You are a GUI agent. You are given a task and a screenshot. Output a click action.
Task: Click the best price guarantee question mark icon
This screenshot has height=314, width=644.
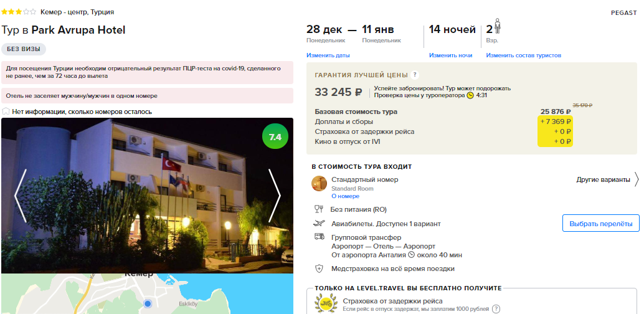click(415, 75)
